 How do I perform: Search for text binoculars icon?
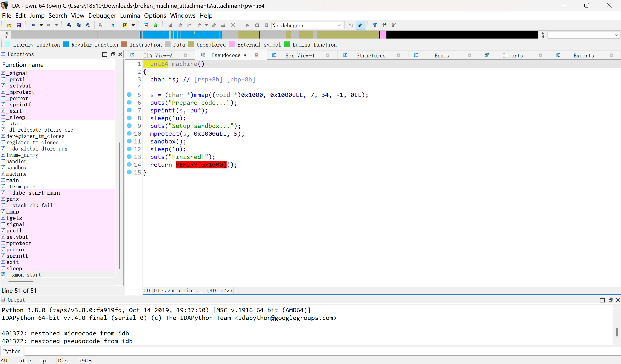[x=79, y=25]
